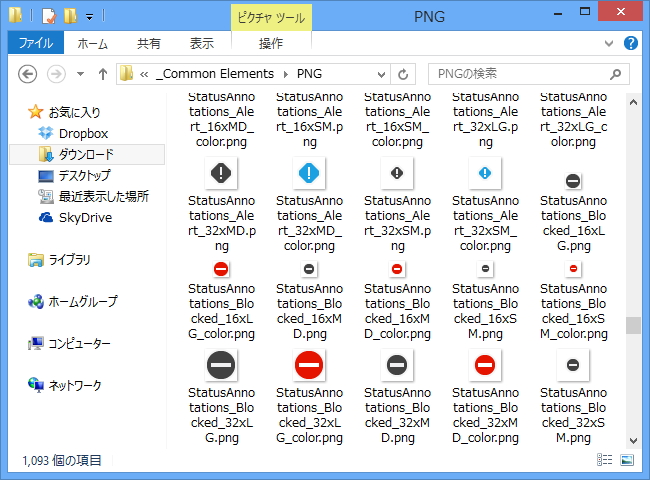Switch to the 共有 ribbon tab
This screenshot has height=480, width=650.
point(149,43)
